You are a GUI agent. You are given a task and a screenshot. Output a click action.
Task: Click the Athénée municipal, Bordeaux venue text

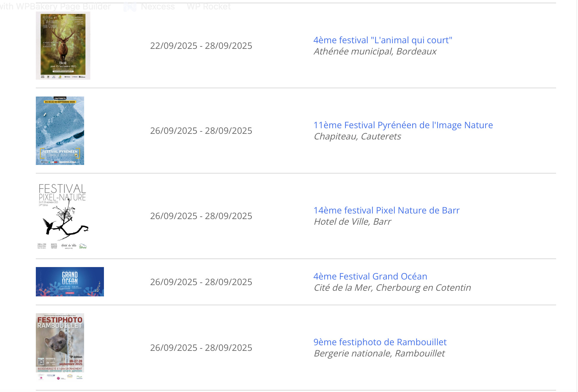375,51
